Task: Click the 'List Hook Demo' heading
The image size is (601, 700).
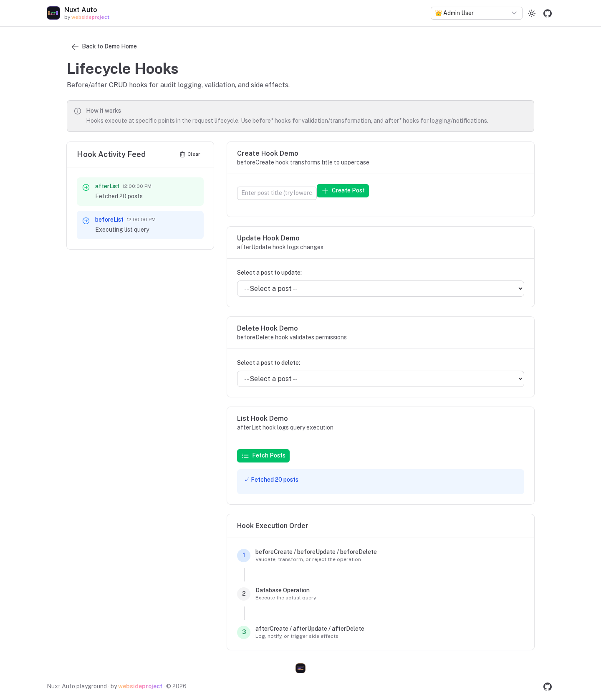Action: coord(263,419)
